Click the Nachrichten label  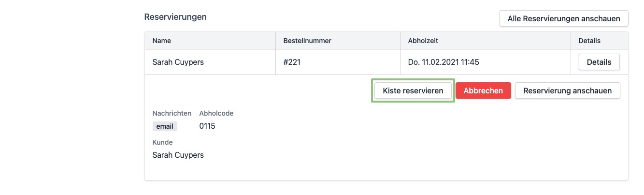tap(172, 113)
